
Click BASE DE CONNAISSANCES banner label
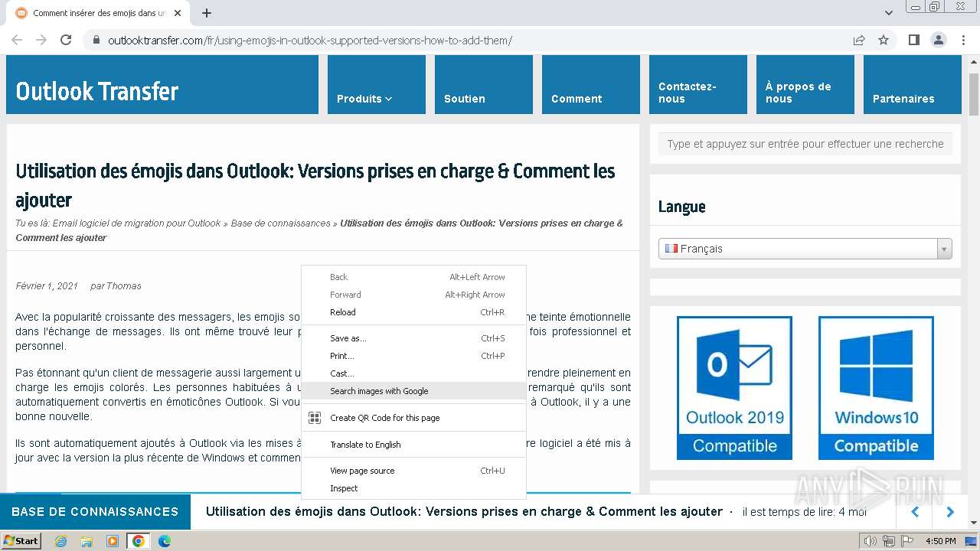tap(95, 512)
